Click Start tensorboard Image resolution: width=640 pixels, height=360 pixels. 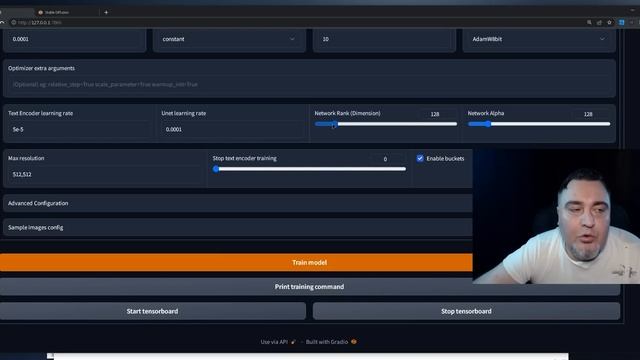152,311
